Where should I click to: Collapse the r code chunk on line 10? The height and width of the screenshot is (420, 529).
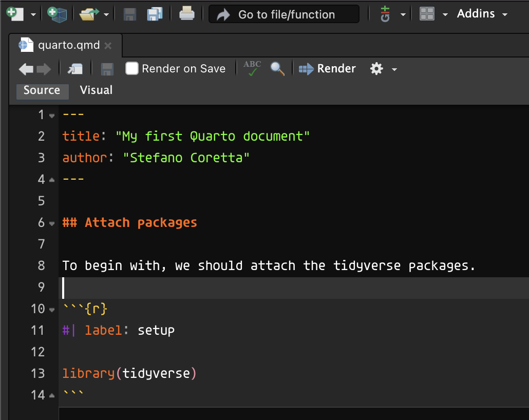52,309
